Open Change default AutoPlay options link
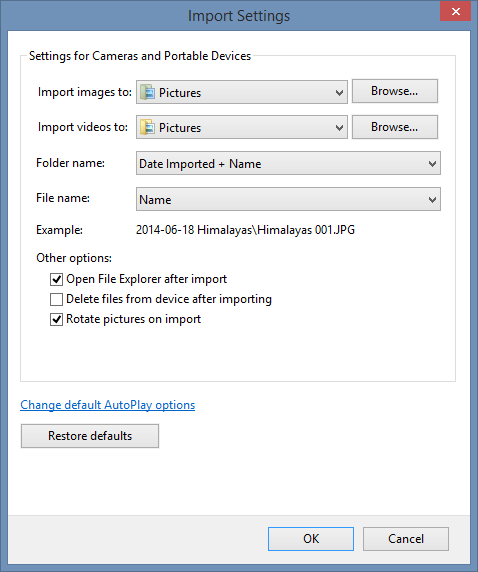Screen dimensions: 478x572 (x=108, y=405)
